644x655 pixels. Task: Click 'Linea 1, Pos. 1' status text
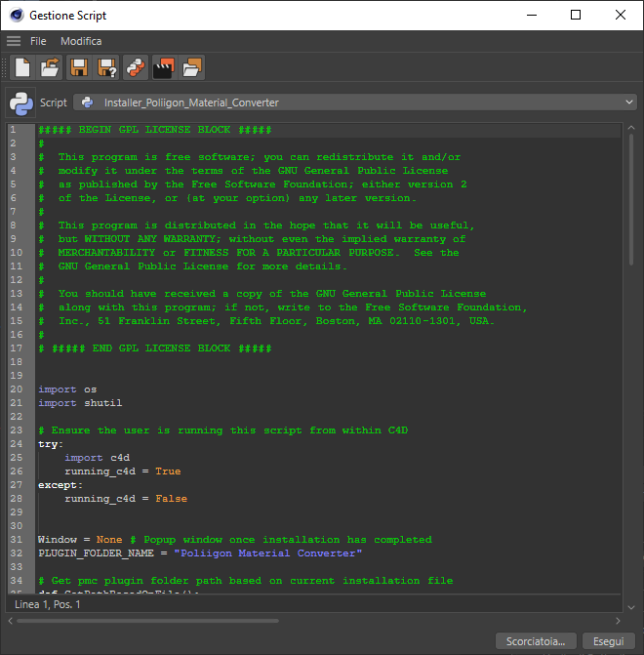[47, 604]
